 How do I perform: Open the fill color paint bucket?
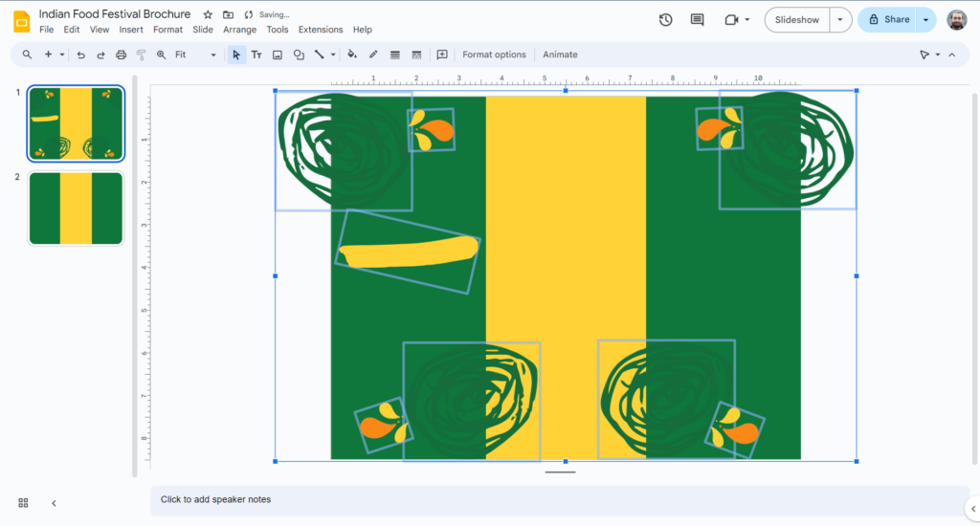click(352, 55)
